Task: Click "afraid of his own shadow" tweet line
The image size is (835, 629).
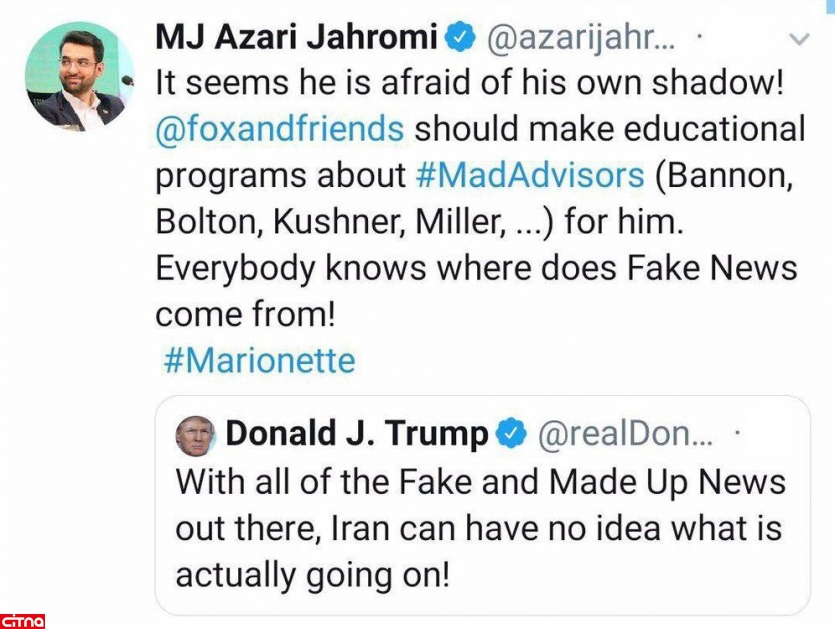Action: point(468,84)
